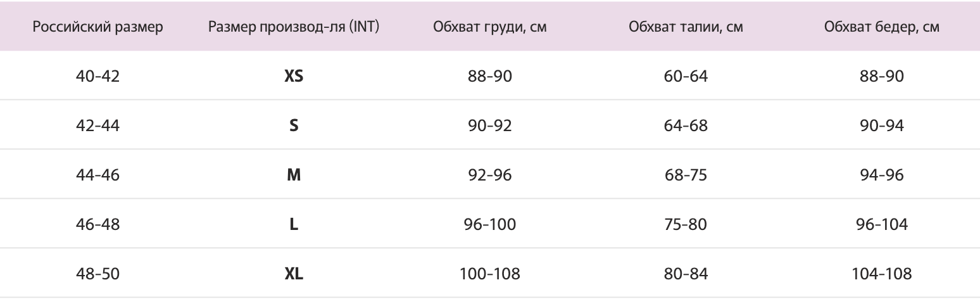Select the XS size cell

coord(294,77)
